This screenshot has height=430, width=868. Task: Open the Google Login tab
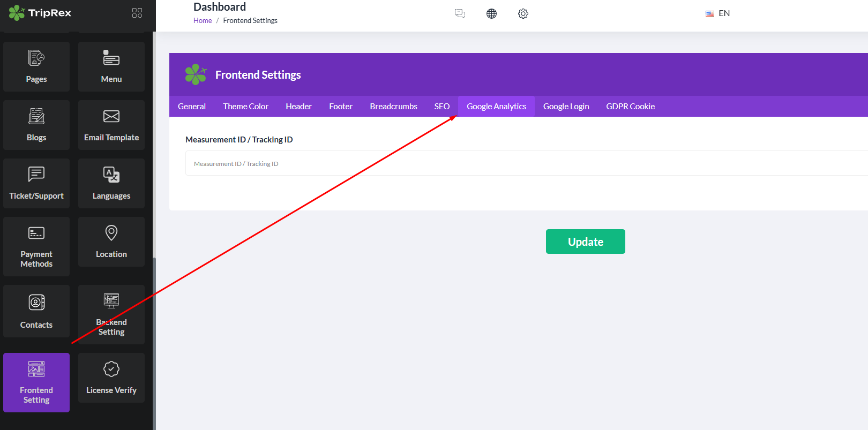[566, 107]
